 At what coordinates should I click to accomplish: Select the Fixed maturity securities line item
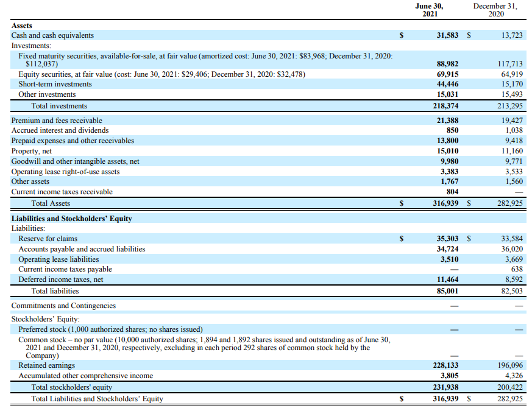point(122,56)
